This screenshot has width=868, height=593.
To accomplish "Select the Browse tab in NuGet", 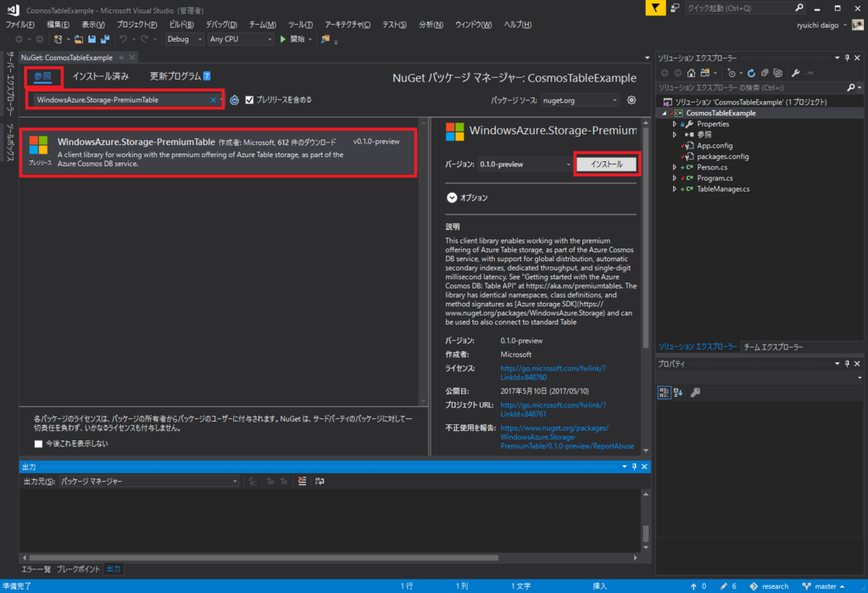I will (x=42, y=76).
